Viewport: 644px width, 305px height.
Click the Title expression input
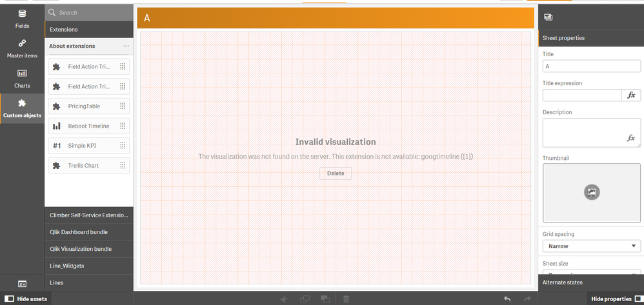point(582,95)
